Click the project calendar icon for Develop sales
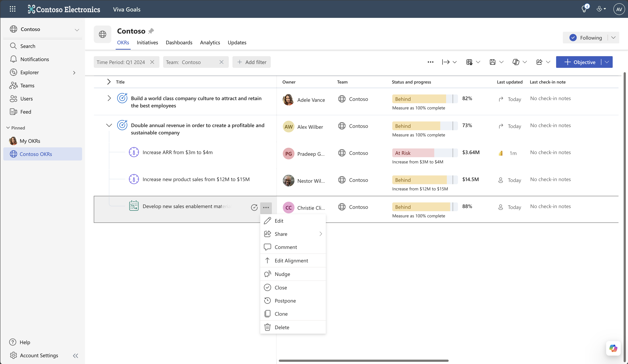628x364 pixels. point(134,206)
